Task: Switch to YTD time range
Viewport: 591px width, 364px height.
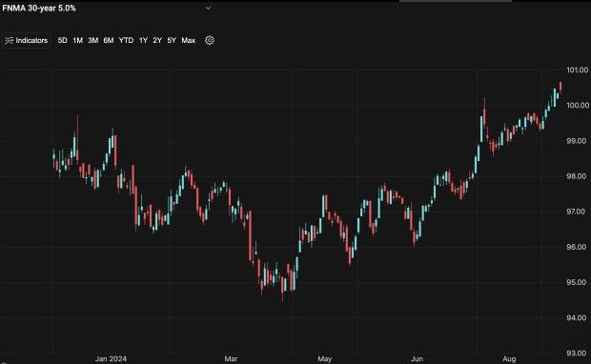Action: coord(126,40)
